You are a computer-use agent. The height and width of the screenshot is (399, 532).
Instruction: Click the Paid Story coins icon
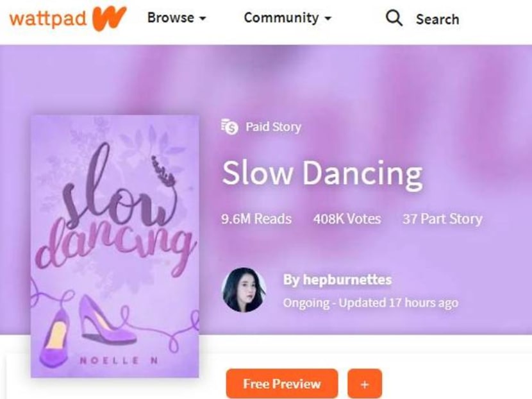[229, 126]
